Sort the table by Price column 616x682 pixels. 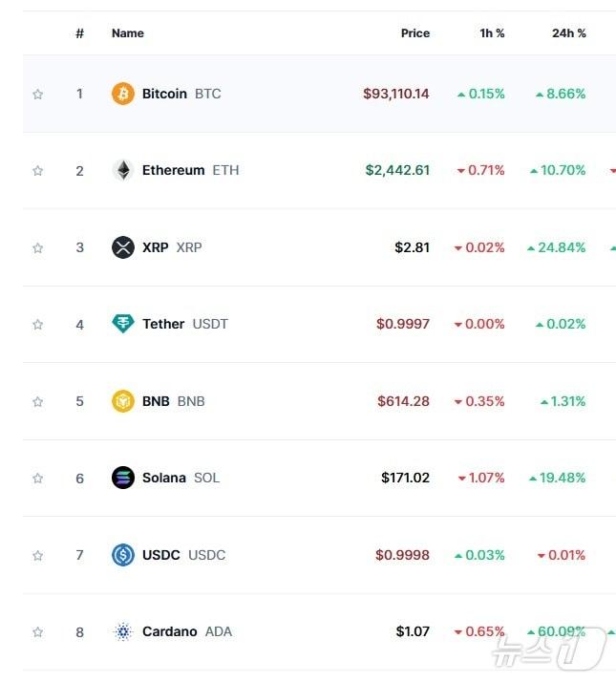point(415,33)
